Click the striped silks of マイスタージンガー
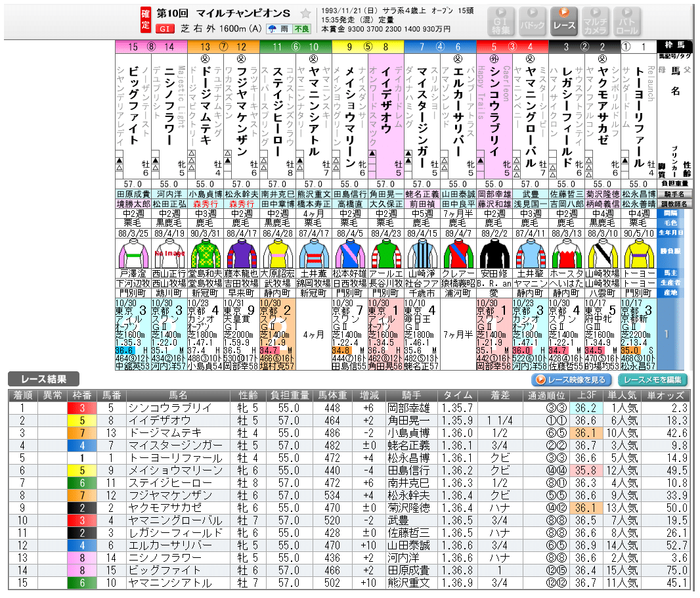 pos(422,253)
